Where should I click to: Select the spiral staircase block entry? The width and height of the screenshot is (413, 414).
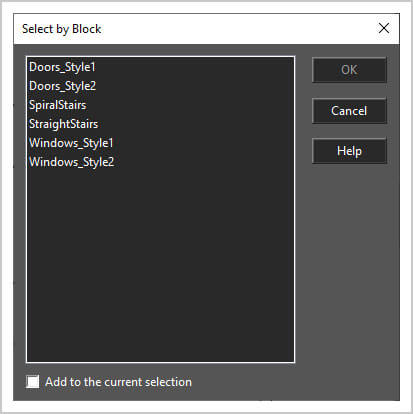pyautogui.click(x=58, y=105)
